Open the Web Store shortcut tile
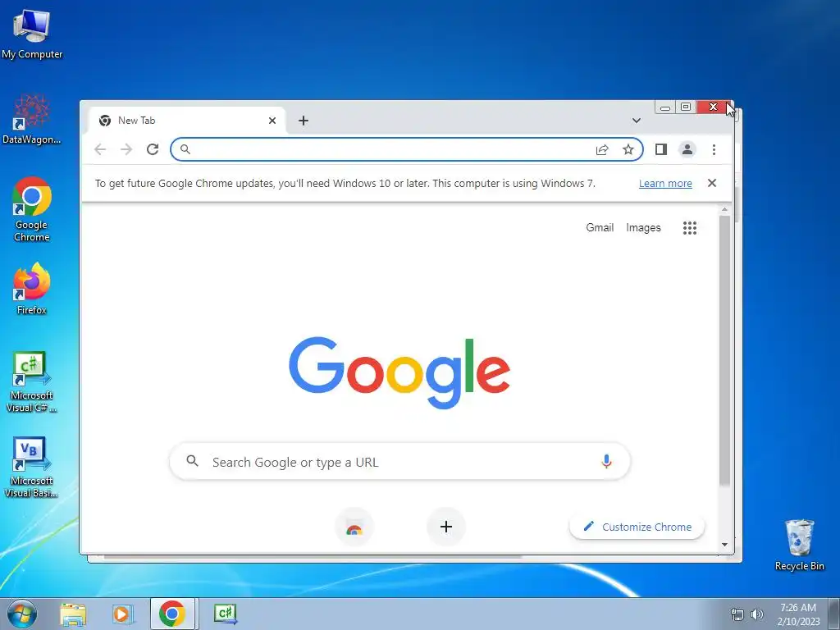 [354, 527]
